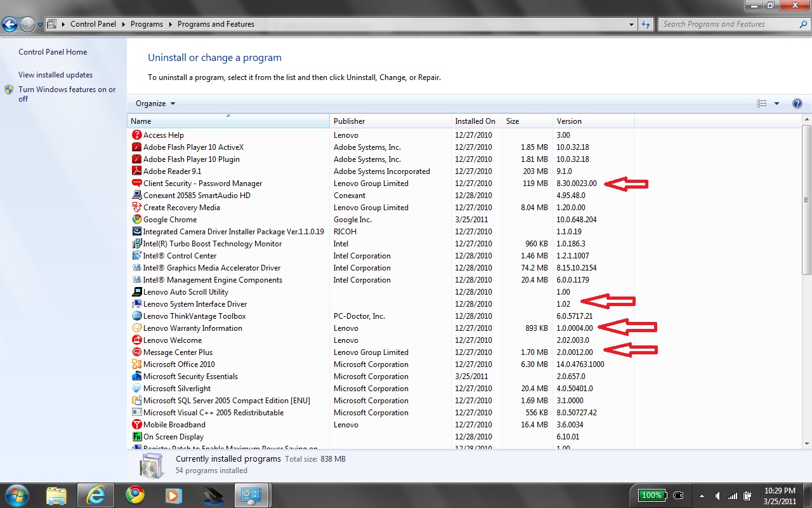The width and height of the screenshot is (812, 508).
Task: Select the Lenovo Welcome icon
Action: 136,340
